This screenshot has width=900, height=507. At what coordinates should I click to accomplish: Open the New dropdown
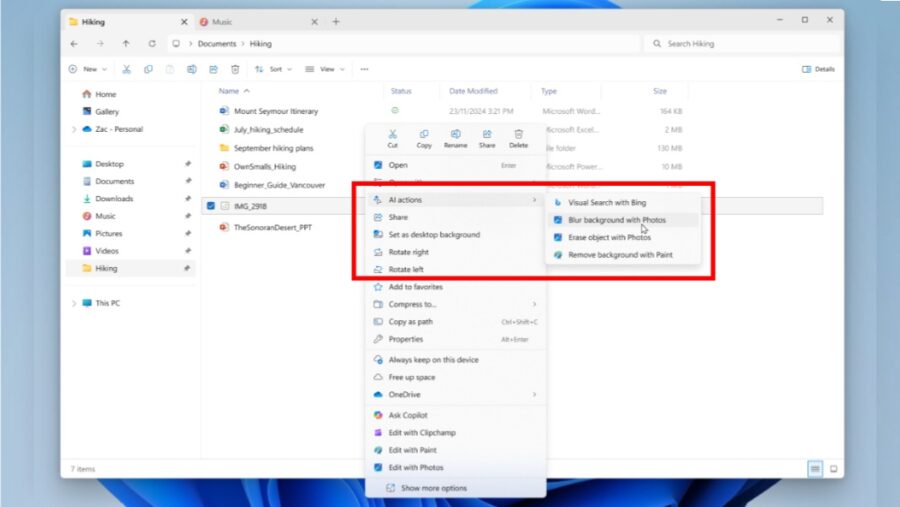(88, 69)
